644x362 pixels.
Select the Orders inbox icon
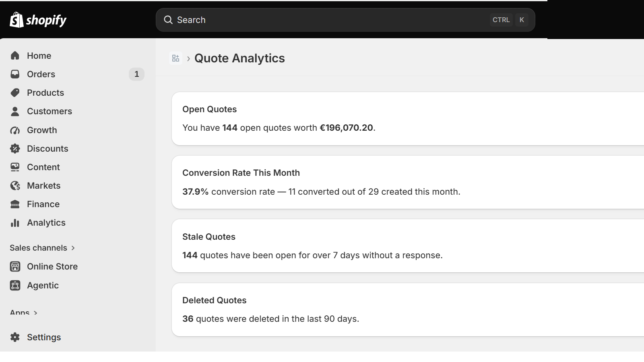point(15,74)
